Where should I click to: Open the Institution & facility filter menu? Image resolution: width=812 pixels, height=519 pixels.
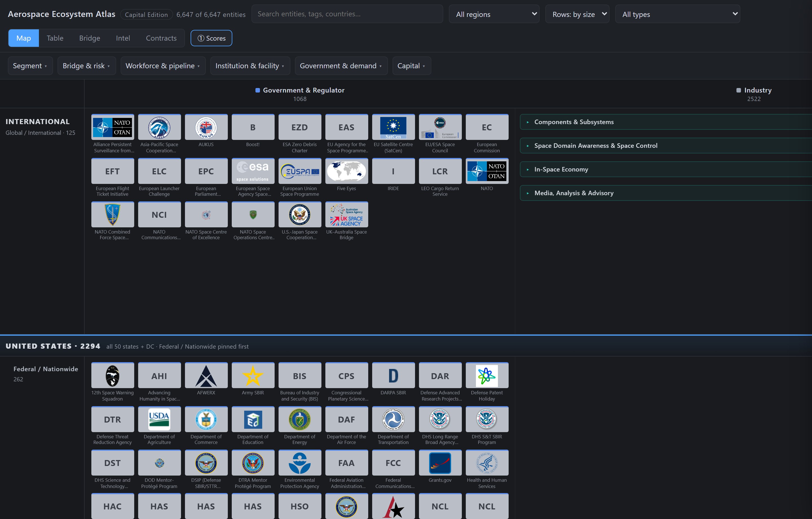250,66
